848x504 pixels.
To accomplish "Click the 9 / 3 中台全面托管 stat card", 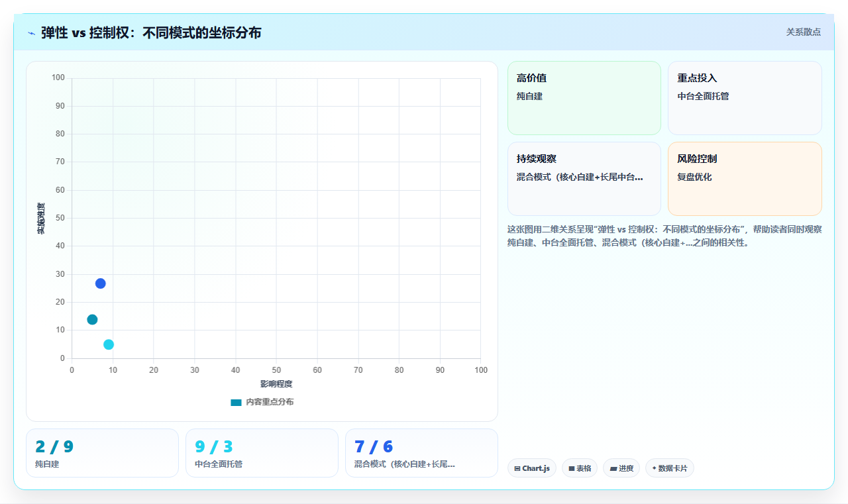I will [x=262, y=453].
